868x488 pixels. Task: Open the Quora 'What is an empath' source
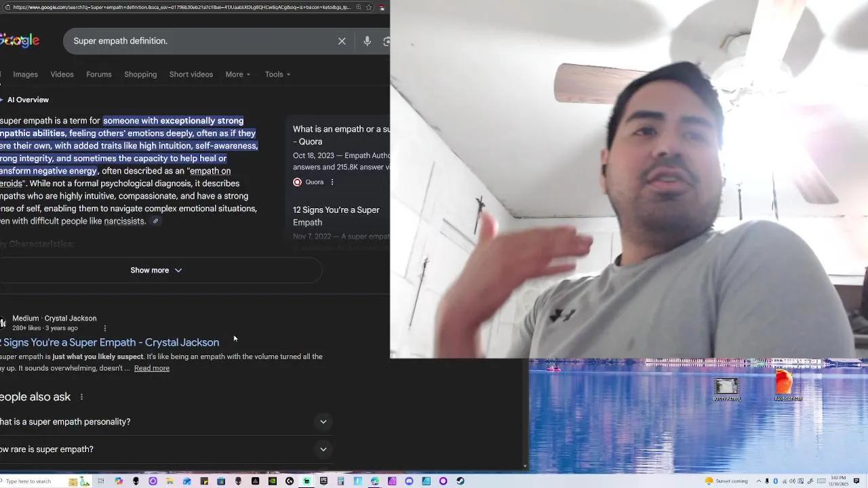341,135
